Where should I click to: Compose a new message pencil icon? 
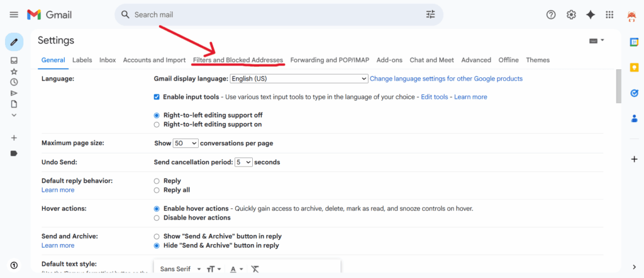(x=14, y=42)
